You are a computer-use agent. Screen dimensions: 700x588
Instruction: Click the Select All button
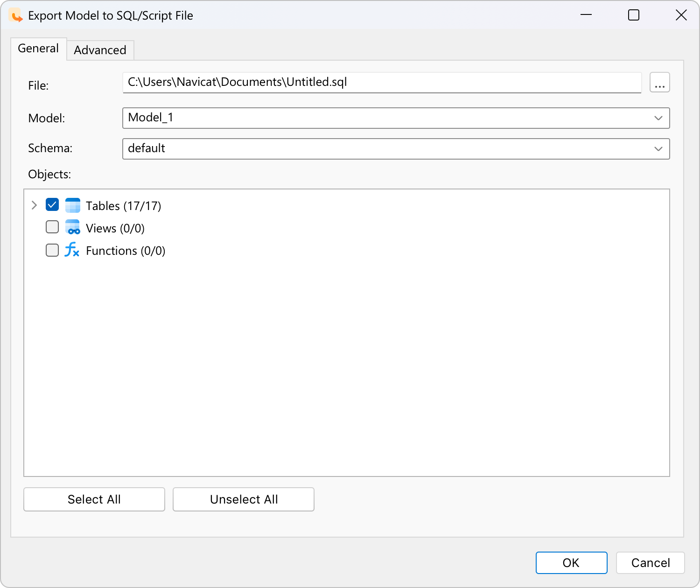[x=94, y=499]
